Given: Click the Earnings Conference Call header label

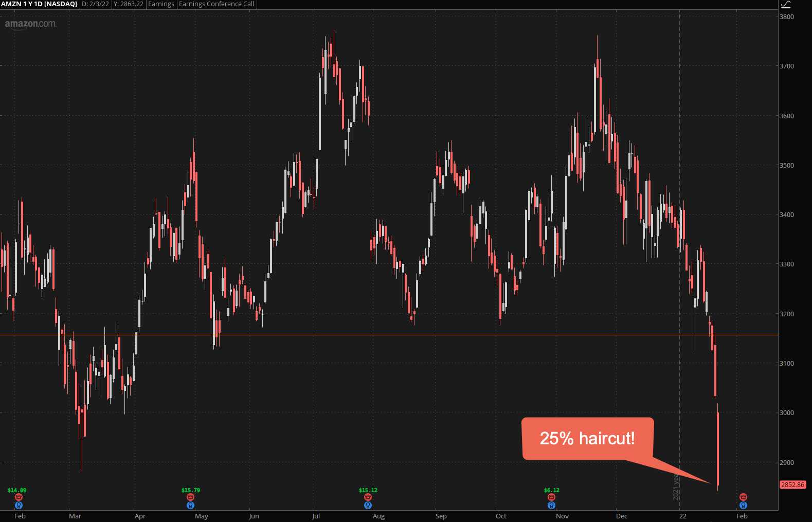Looking at the screenshot, I should 216,4.
